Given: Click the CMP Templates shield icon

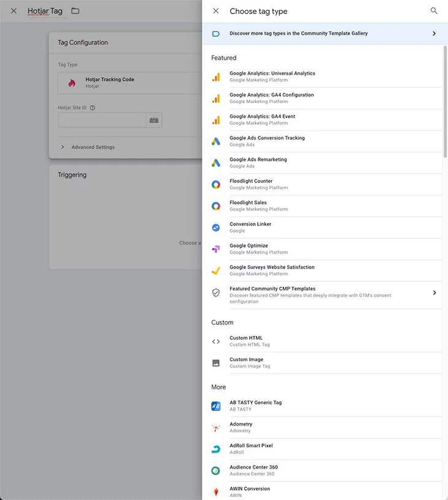Looking at the screenshot, I should [216, 292].
